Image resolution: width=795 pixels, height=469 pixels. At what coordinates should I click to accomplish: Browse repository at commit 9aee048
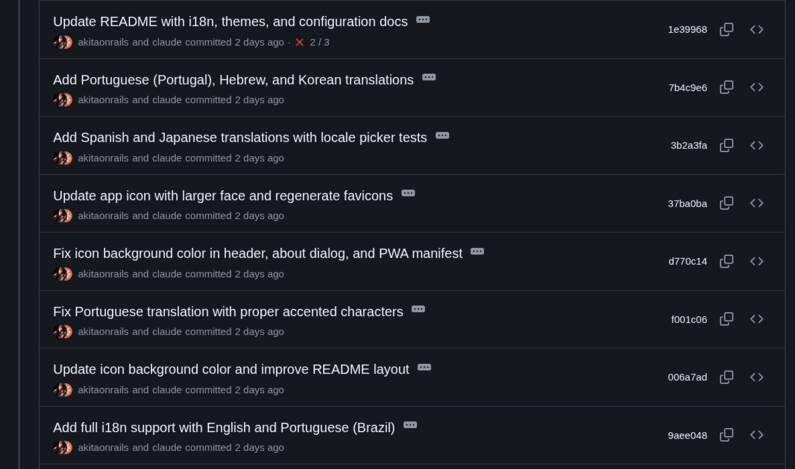757,436
